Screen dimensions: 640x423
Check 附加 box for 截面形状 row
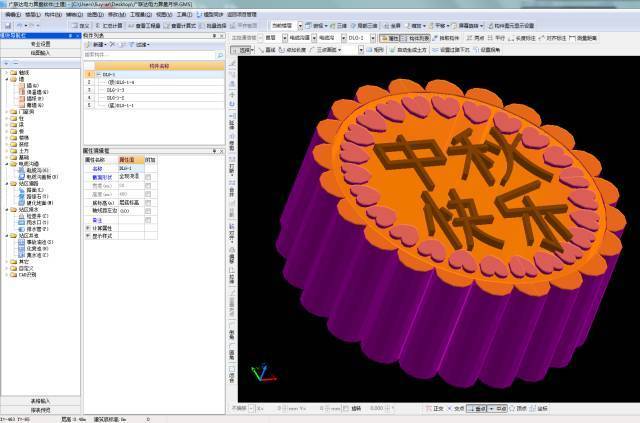point(148,177)
